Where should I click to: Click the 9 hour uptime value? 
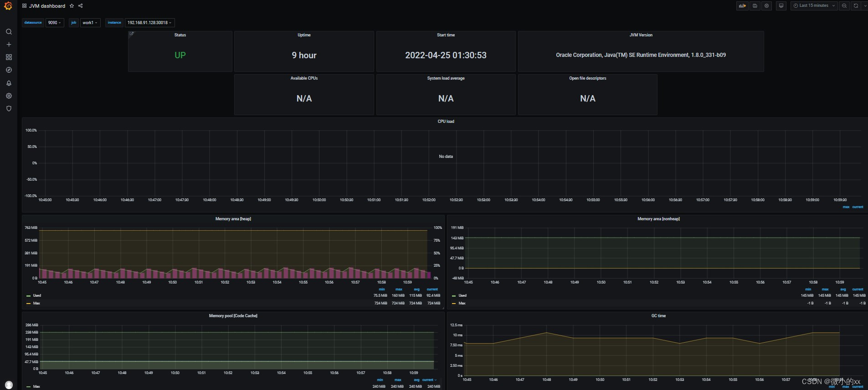pyautogui.click(x=304, y=55)
